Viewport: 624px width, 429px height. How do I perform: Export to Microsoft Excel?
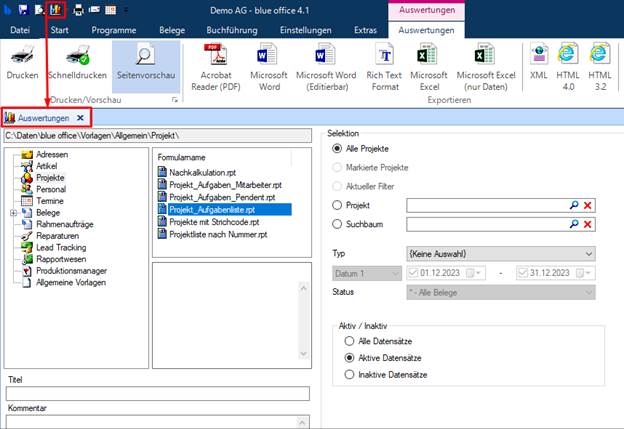coord(429,67)
